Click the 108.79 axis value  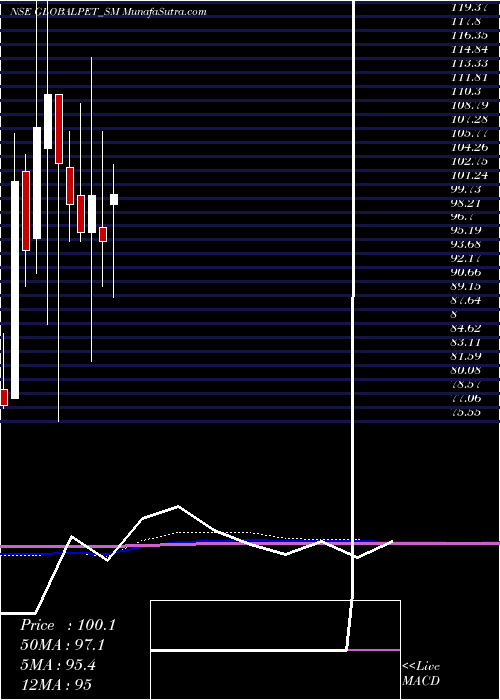468,105
